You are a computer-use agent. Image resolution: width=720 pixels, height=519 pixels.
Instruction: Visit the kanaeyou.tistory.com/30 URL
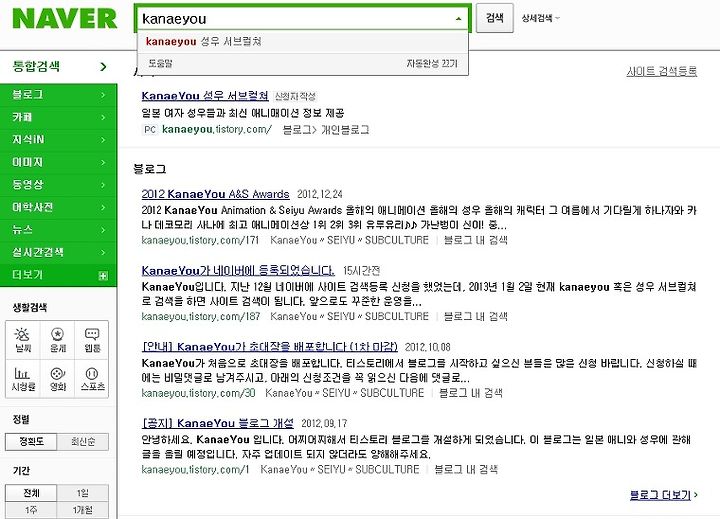(198, 393)
